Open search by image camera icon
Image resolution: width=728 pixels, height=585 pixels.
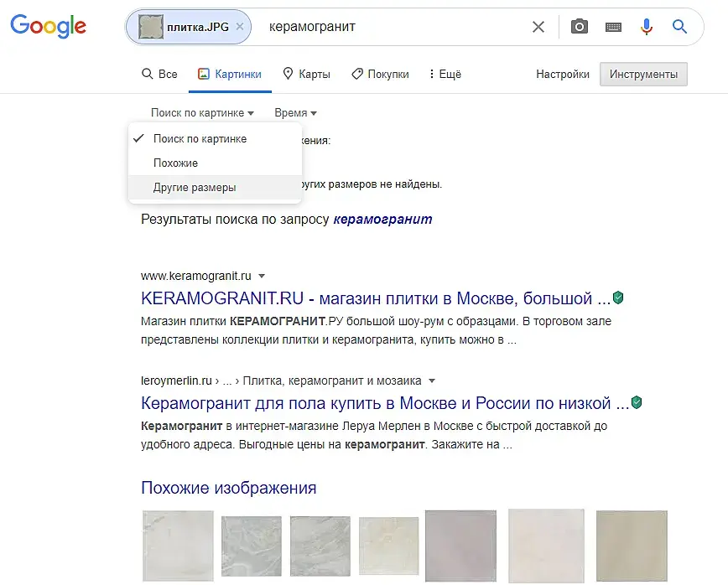pos(579,27)
